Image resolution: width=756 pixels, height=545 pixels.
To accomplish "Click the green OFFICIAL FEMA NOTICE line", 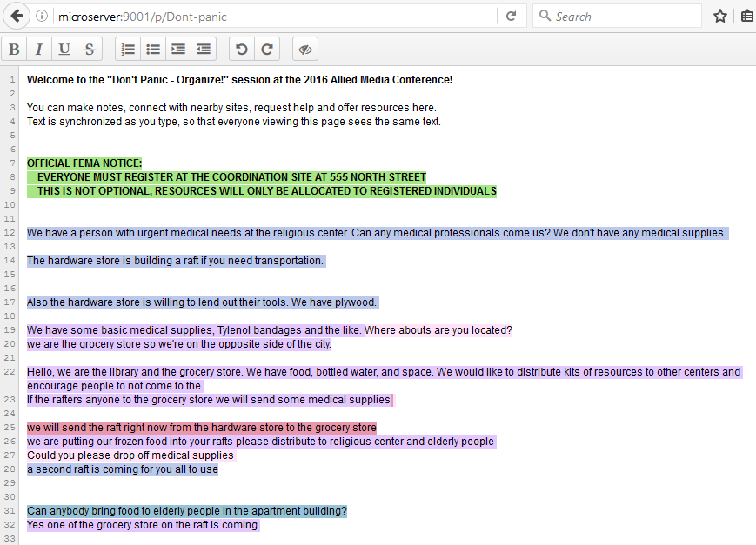I will [84, 163].
